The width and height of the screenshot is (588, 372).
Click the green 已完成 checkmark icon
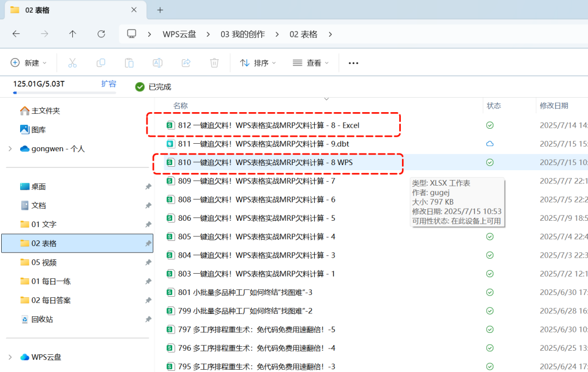[x=140, y=87]
